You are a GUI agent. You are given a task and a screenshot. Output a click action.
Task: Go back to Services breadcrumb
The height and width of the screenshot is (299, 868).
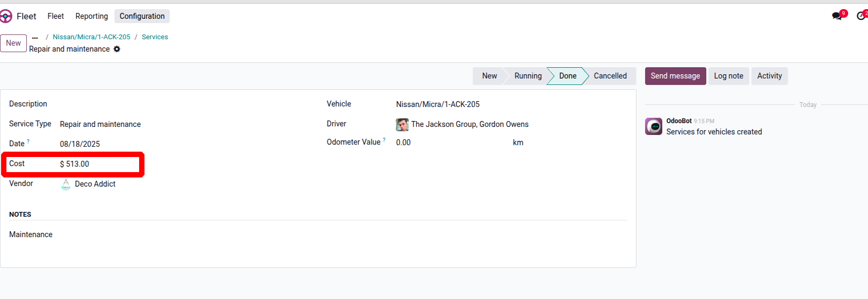tap(155, 37)
